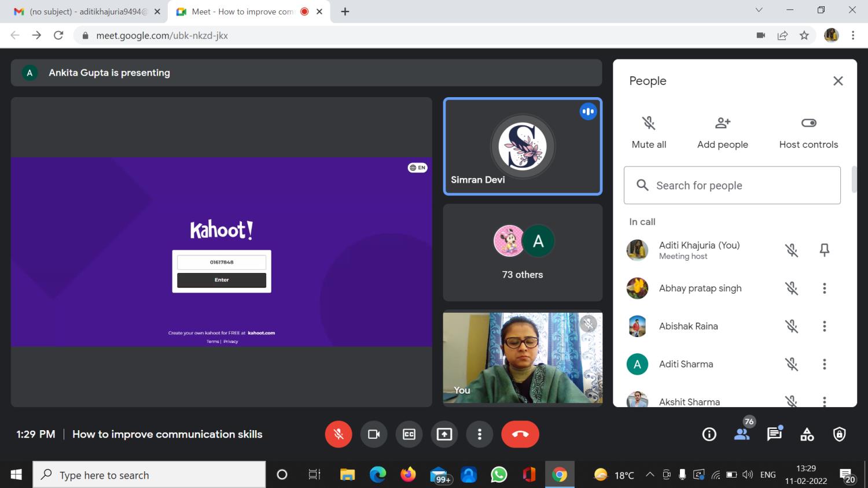
Task: Close the People side panel
Action: 838,81
